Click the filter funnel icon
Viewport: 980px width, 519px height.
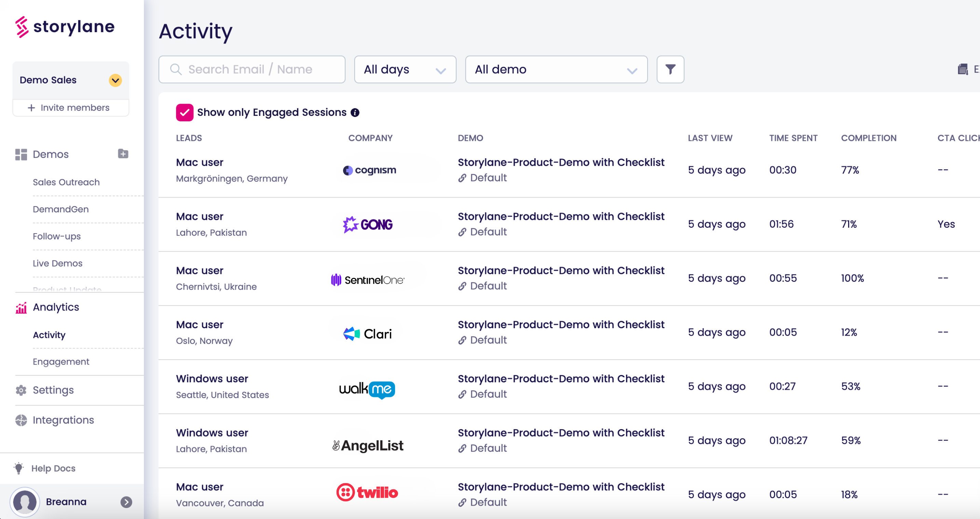pyautogui.click(x=670, y=69)
